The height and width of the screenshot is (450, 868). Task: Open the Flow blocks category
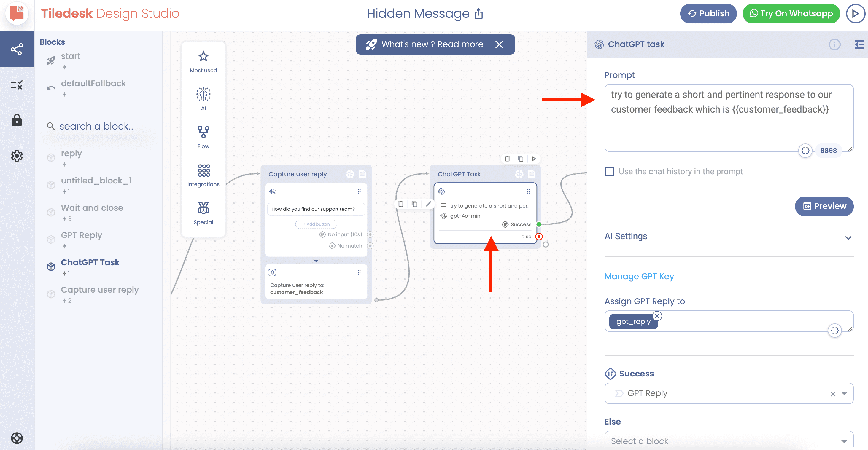tap(203, 138)
